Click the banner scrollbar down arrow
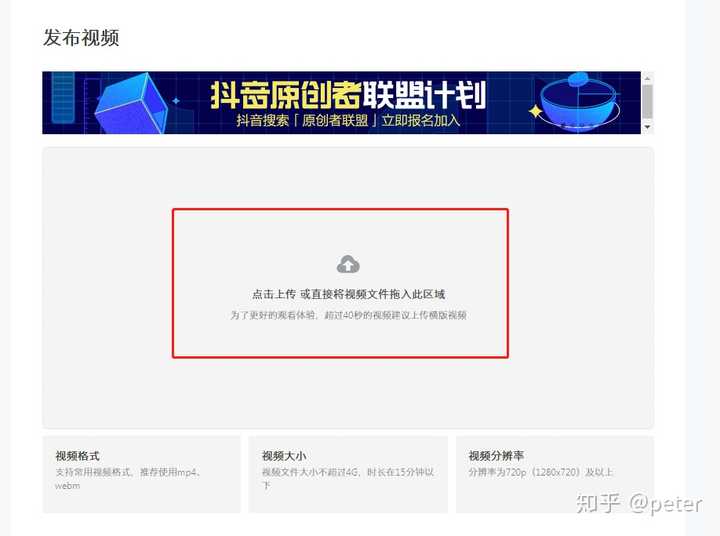Image resolution: width=720 pixels, height=536 pixels. tap(647, 127)
